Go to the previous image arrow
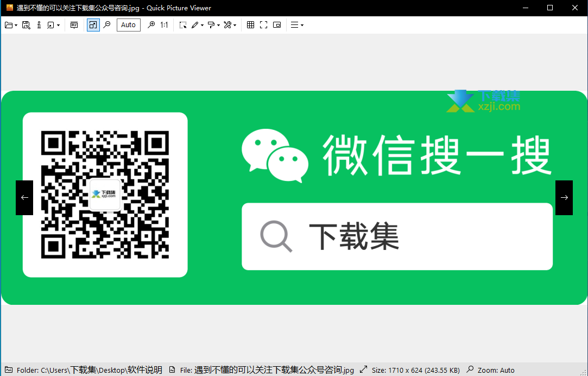This screenshot has height=376, width=588. [x=24, y=198]
